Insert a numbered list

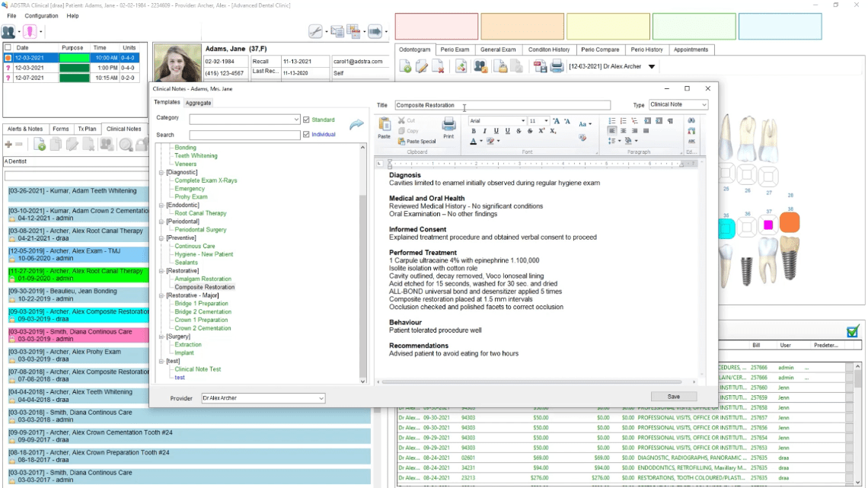pyautogui.click(x=623, y=120)
